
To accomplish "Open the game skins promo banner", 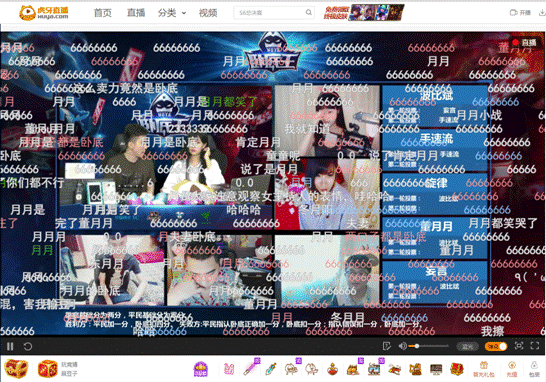I will [364, 12].
